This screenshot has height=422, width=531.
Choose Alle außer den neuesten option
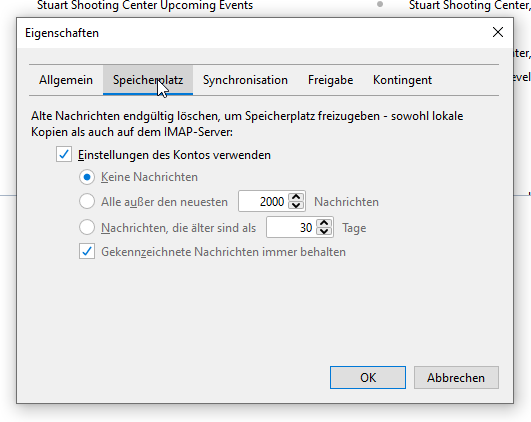point(87,201)
